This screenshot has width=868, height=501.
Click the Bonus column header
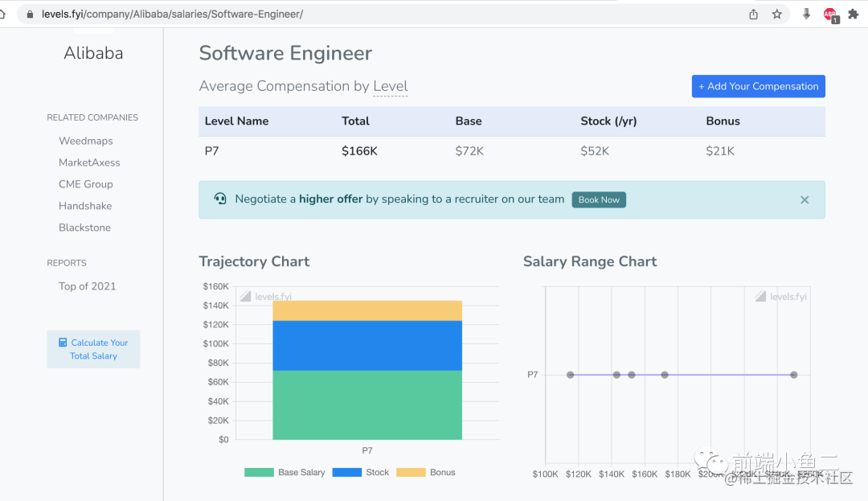723,121
